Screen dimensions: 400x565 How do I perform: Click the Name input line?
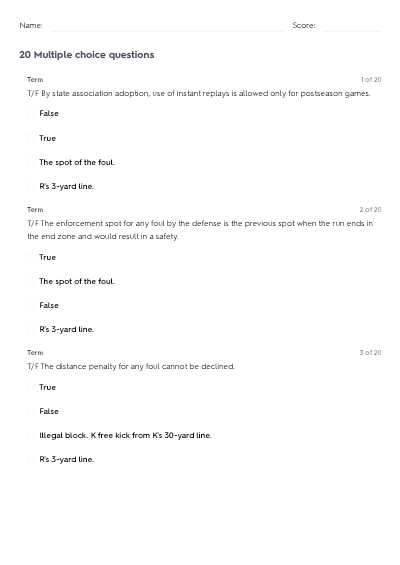tap(167, 26)
